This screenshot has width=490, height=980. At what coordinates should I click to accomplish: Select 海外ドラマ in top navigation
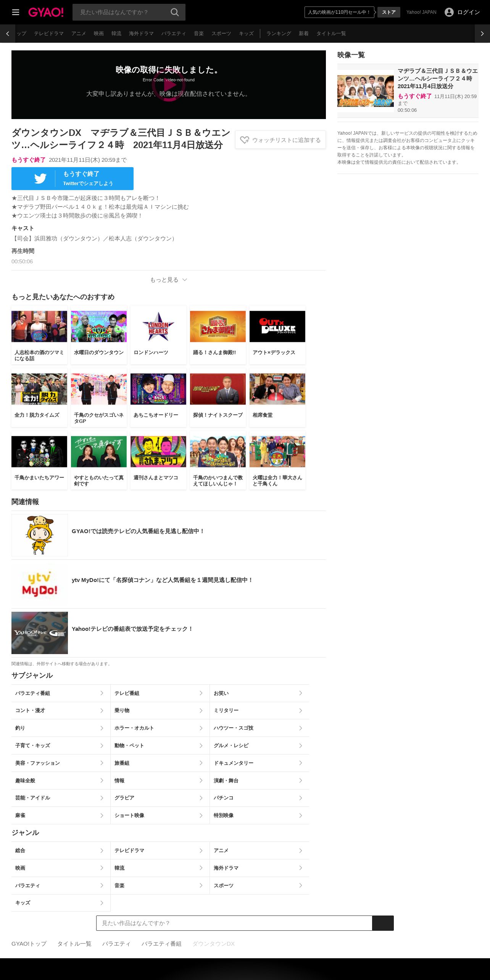[141, 34]
